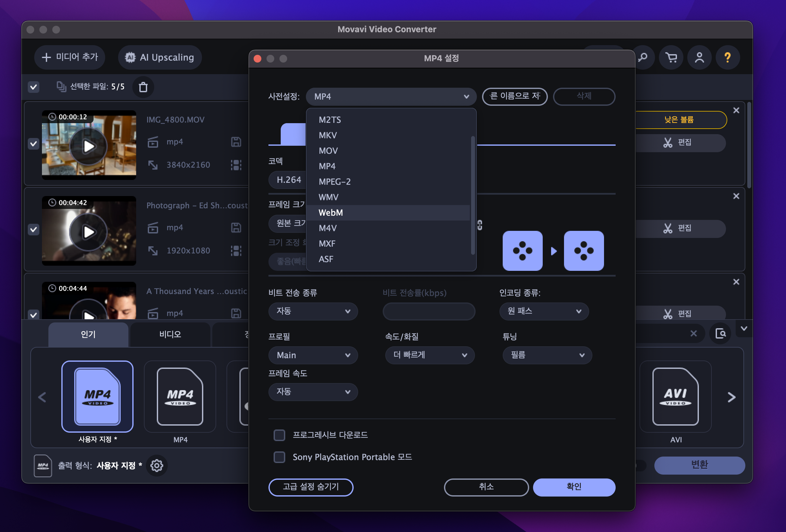Click the user account icon

[699, 57]
